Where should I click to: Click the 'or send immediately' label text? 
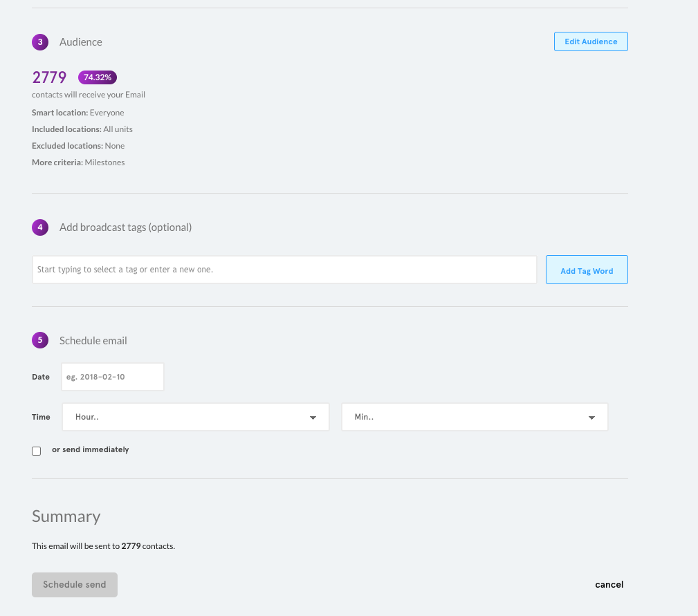click(x=91, y=449)
